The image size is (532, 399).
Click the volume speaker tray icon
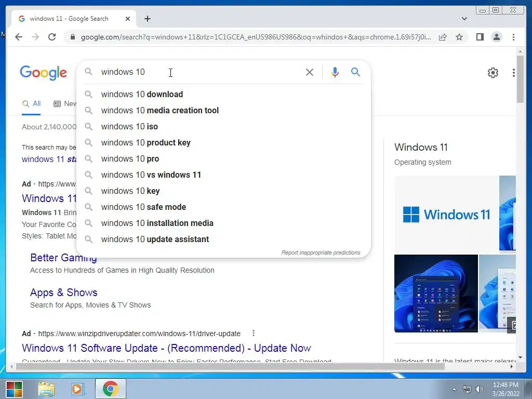click(x=480, y=389)
